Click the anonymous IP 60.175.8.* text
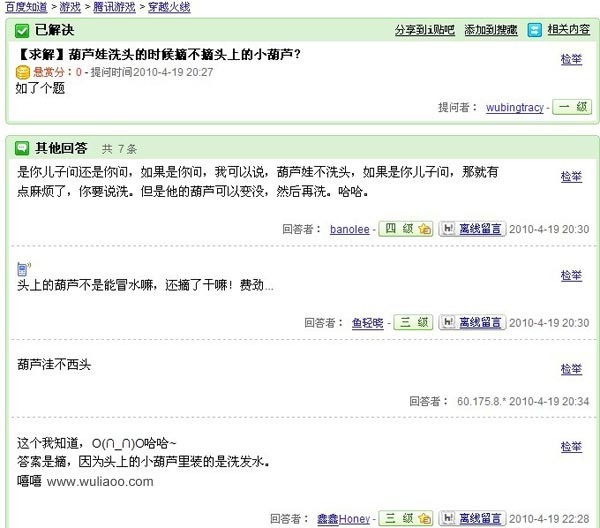 tap(482, 401)
